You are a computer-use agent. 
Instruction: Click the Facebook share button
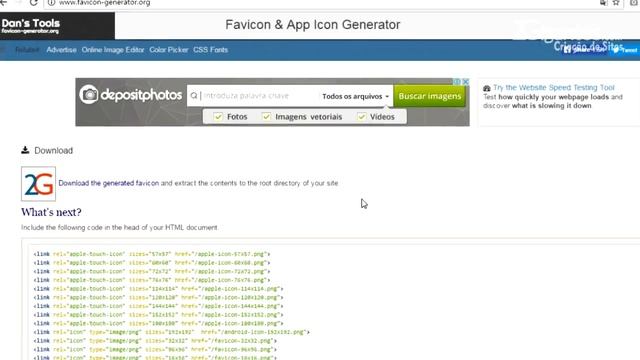(584, 50)
